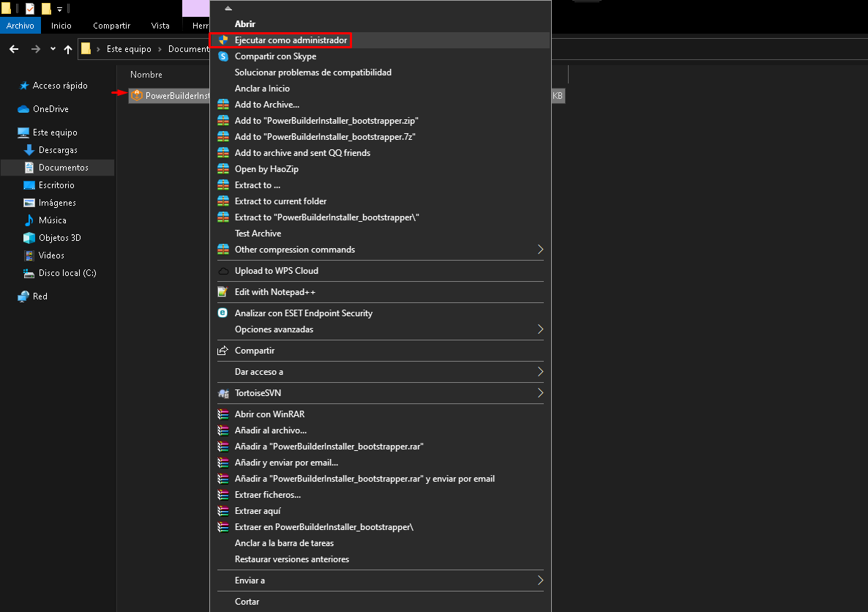Open the Archivo tab

(x=20, y=26)
